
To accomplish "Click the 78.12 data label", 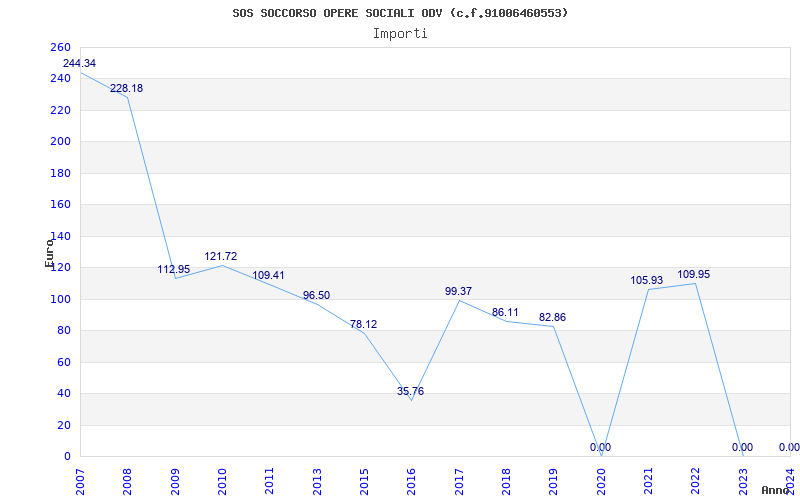I will click(363, 324).
